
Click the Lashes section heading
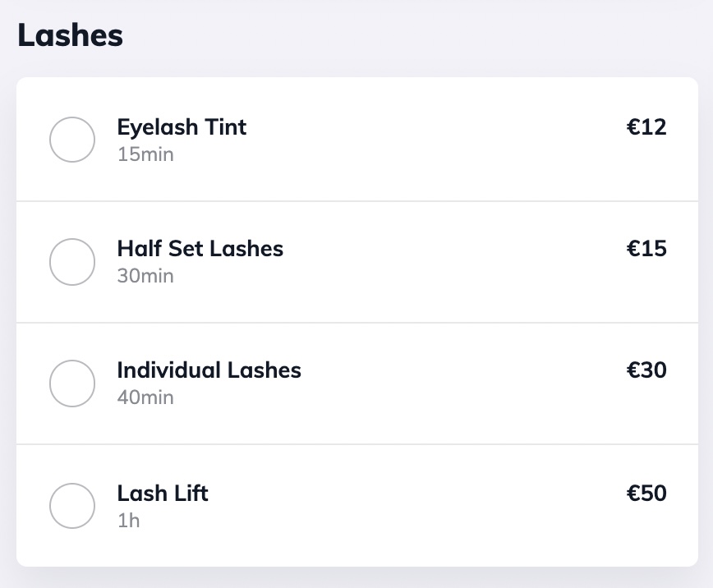point(70,36)
